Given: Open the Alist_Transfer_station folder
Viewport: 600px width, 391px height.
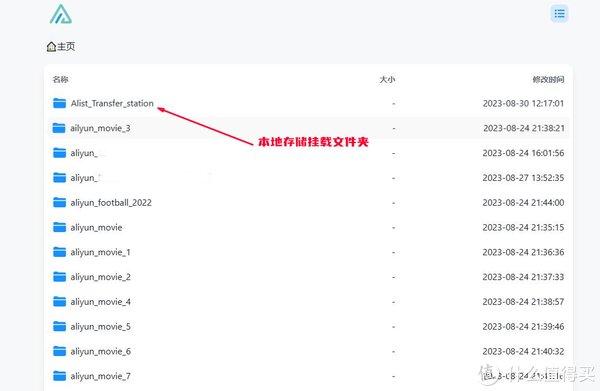Looking at the screenshot, I should click(112, 103).
